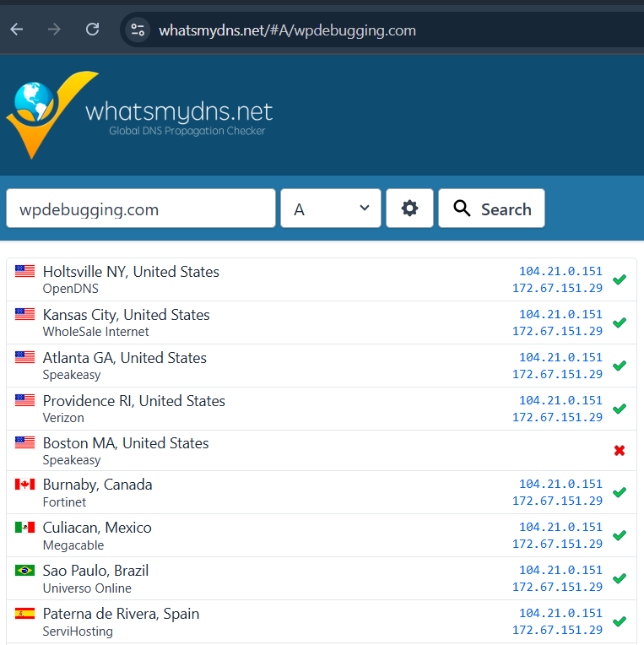Click US flag beside Atlanta GA

[x=24, y=357]
